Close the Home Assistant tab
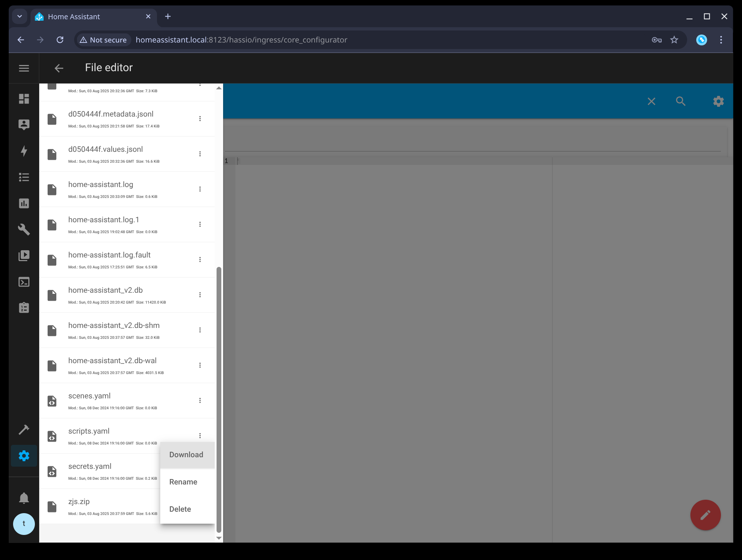The width and height of the screenshot is (742, 560). point(148,17)
